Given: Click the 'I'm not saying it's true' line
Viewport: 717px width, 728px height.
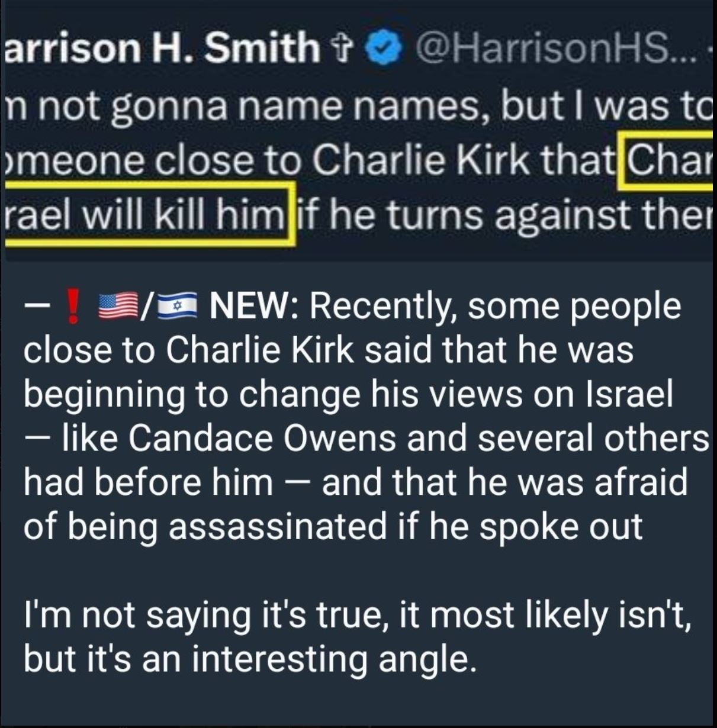Looking at the screenshot, I should point(358,616).
